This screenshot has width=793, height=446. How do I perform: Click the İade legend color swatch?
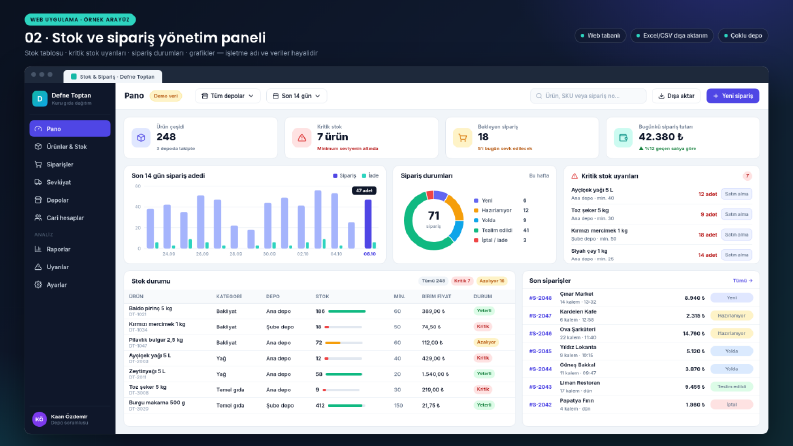point(364,176)
